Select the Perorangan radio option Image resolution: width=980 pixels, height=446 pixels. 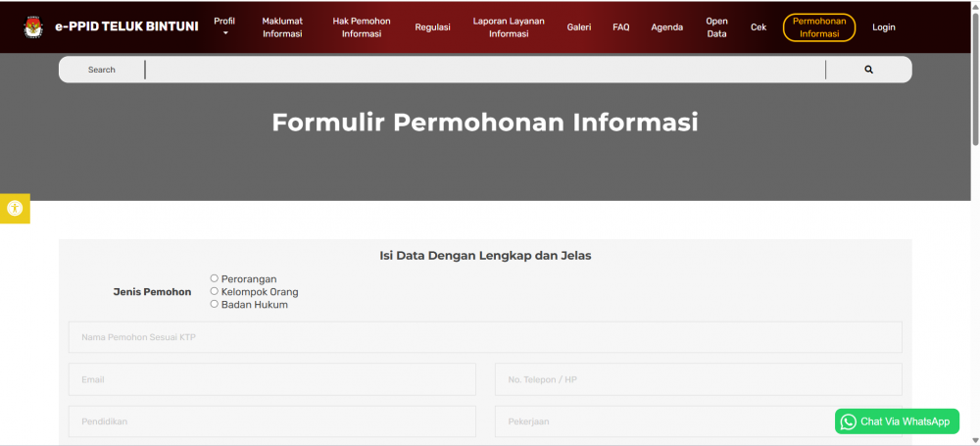click(215, 278)
